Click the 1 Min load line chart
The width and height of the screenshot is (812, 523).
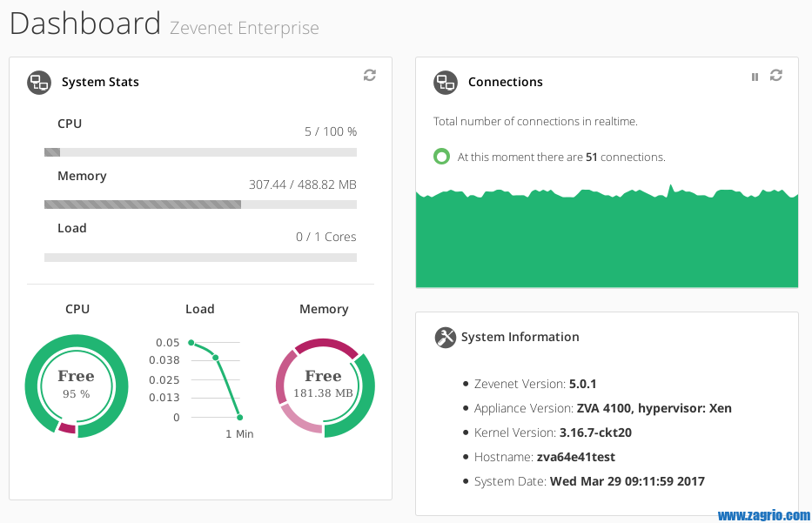click(217, 383)
